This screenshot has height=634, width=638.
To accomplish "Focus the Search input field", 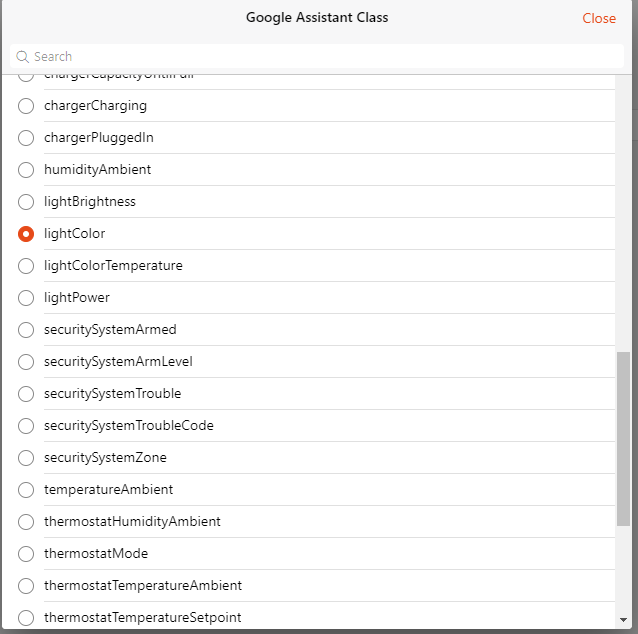I will [317, 56].
